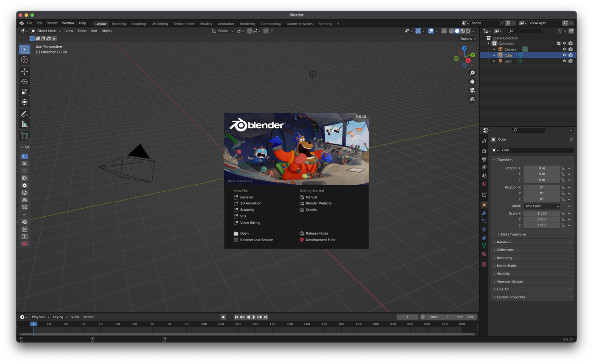Click Recover Last Session
The height and width of the screenshot is (364, 593).
254,240
